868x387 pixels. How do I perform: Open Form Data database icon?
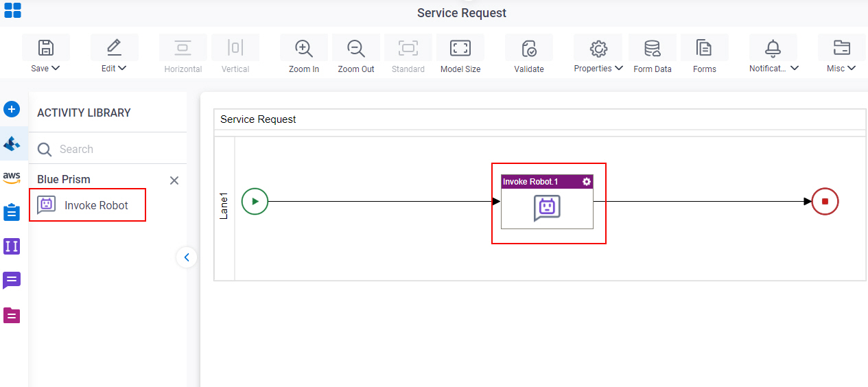click(653, 48)
